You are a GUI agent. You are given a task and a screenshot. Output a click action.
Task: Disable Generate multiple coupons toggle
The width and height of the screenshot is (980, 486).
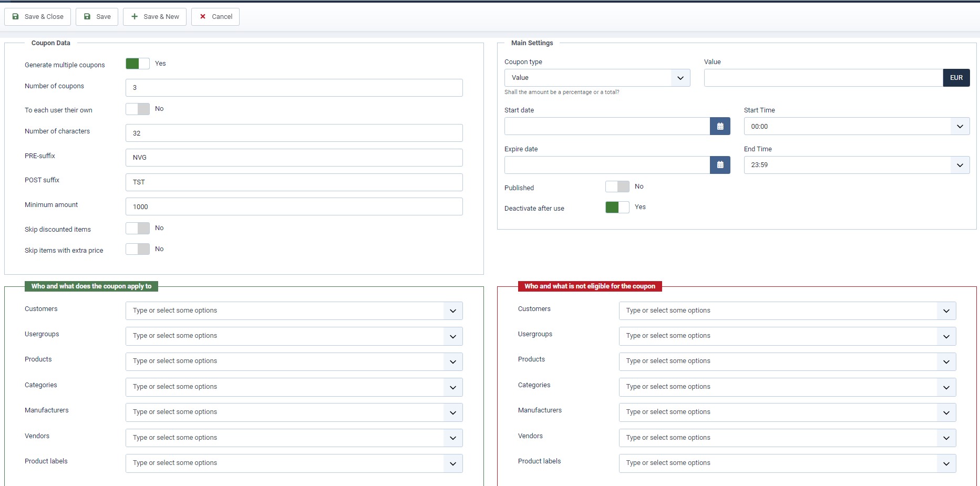coord(138,64)
